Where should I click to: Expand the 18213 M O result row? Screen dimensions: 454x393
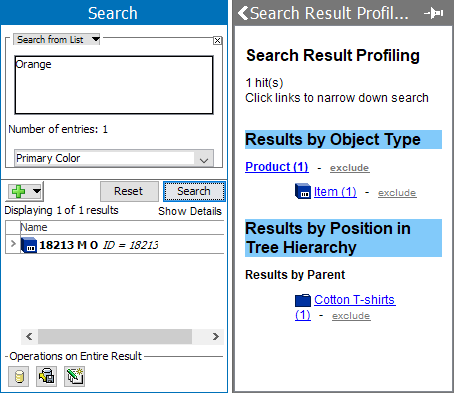tap(13, 244)
